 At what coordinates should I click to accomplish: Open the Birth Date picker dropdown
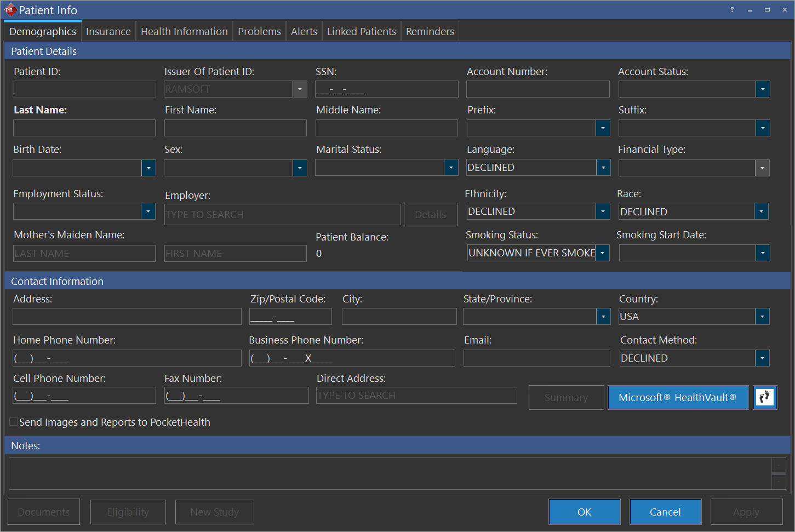click(x=148, y=168)
